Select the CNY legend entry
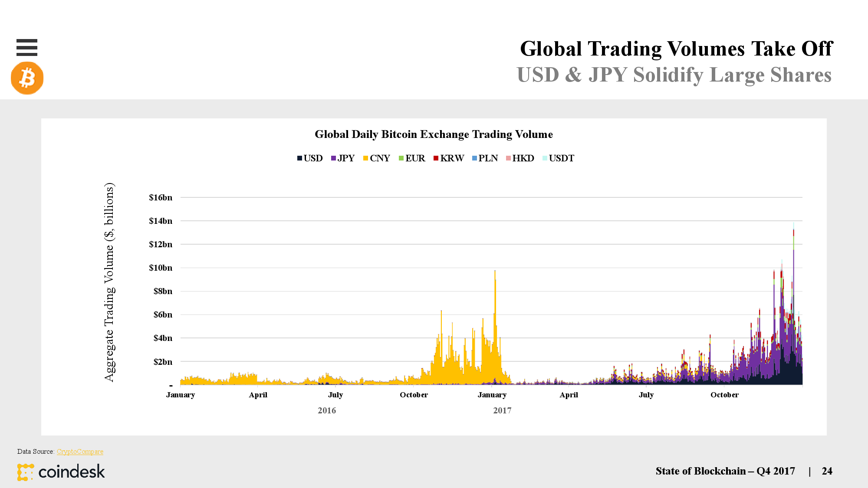The image size is (868, 488). 379,158
